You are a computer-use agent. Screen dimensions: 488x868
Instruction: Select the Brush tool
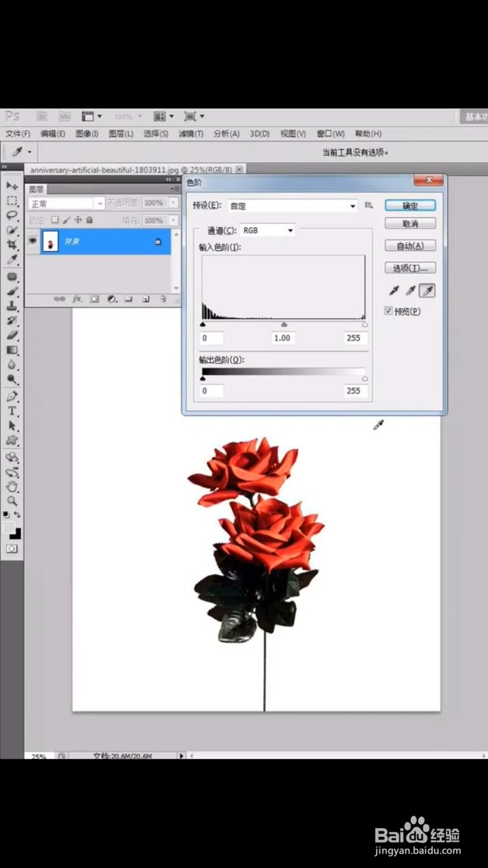pyautogui.click(x=12, y=291)
